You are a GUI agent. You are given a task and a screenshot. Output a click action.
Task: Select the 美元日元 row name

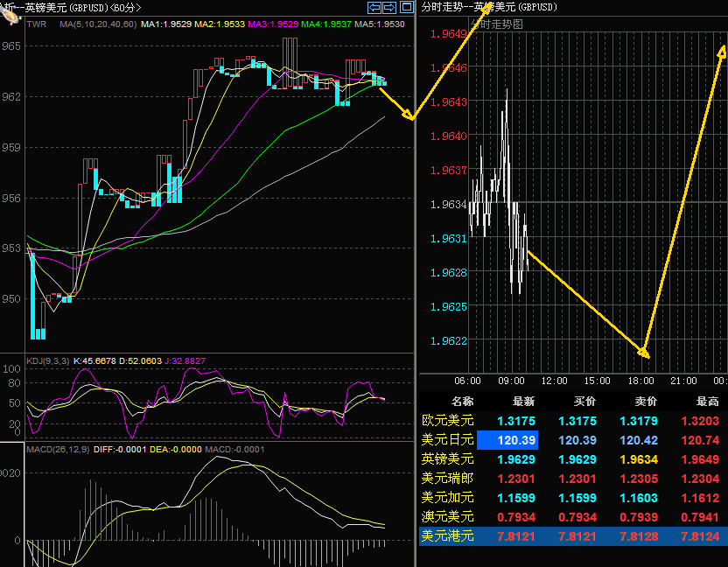pyautogui.click(x=447, y=439)
